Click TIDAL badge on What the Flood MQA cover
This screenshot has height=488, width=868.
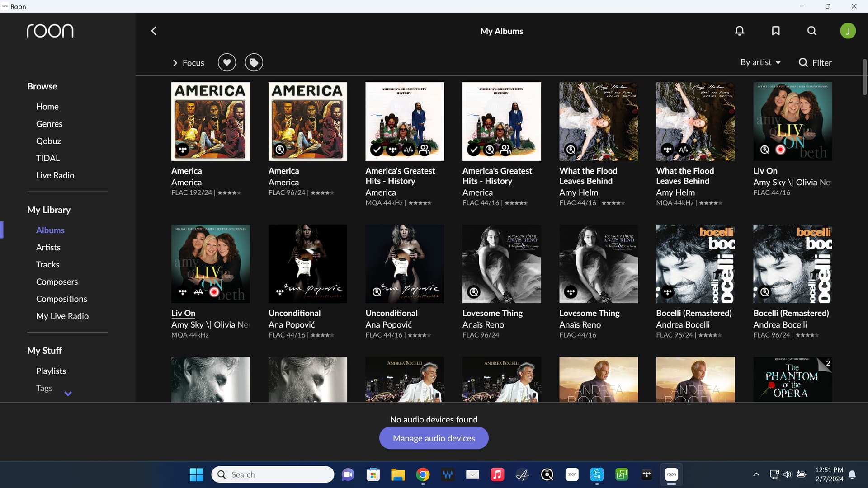pos(667,149)
